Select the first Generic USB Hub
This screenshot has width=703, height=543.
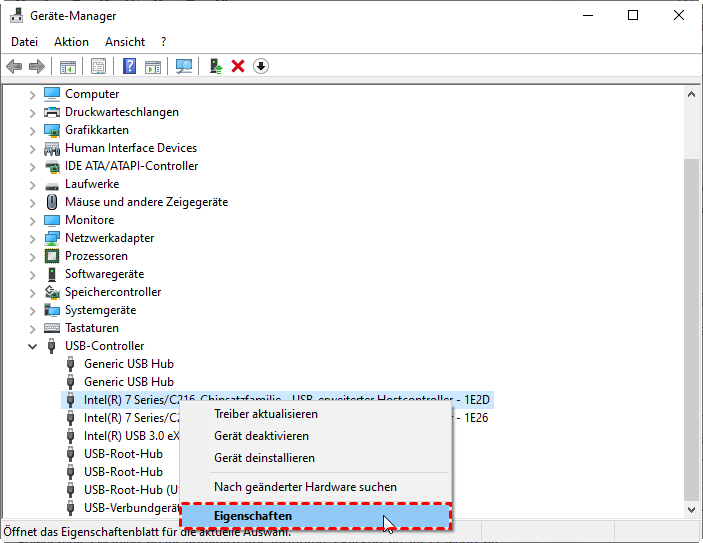129,364
